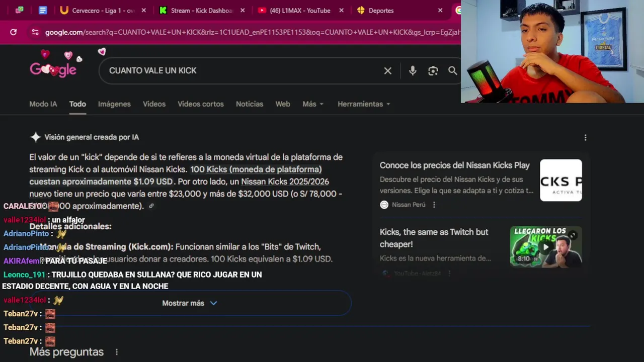Click the Nissan Perú source label
This screenshot has height=362, width=644.
(409, 205)
